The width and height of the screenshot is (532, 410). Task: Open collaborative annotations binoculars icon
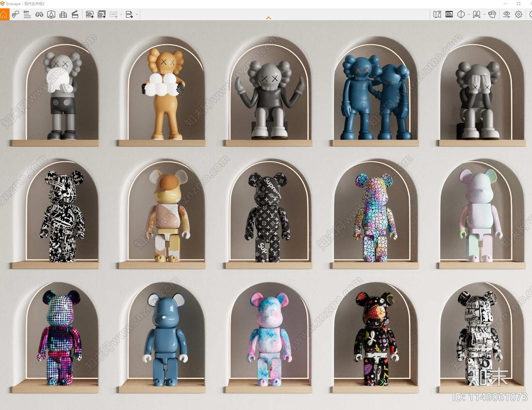[x=39, y=14]
